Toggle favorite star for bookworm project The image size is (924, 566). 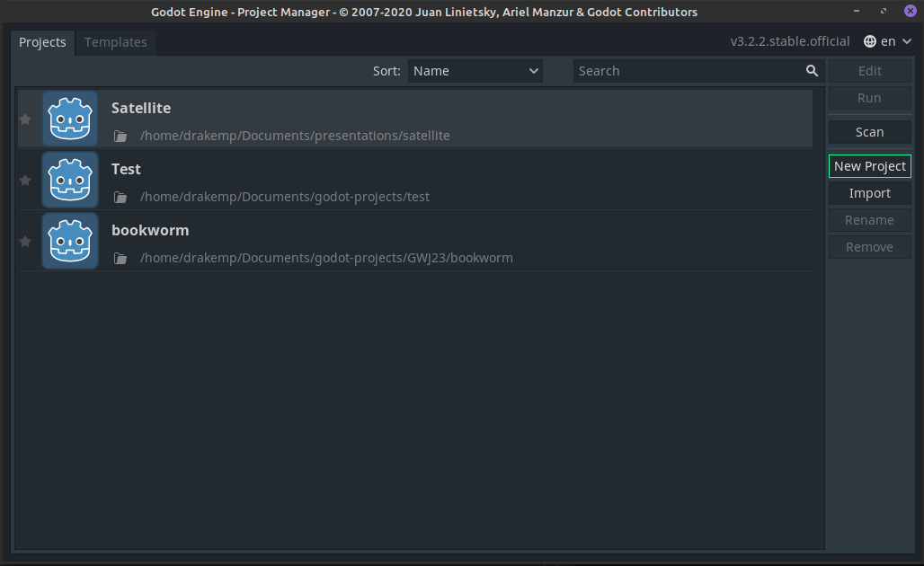click(x=25, y=242)
